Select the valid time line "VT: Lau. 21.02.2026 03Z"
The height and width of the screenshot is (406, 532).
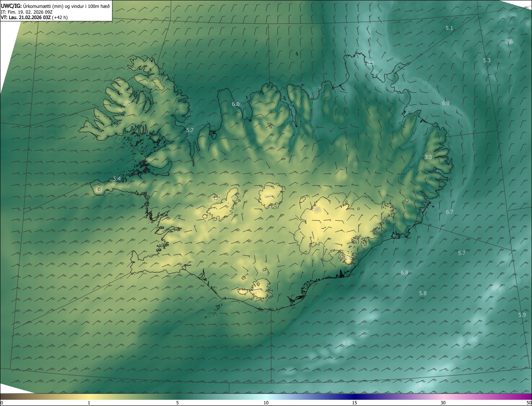click(x=26, y=17)
